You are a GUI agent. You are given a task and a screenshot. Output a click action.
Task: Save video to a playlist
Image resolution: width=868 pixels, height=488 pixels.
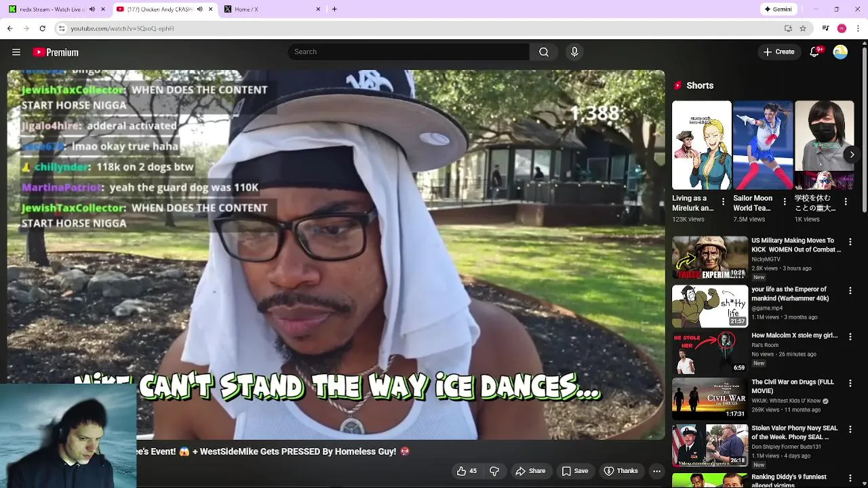(574, 471)
